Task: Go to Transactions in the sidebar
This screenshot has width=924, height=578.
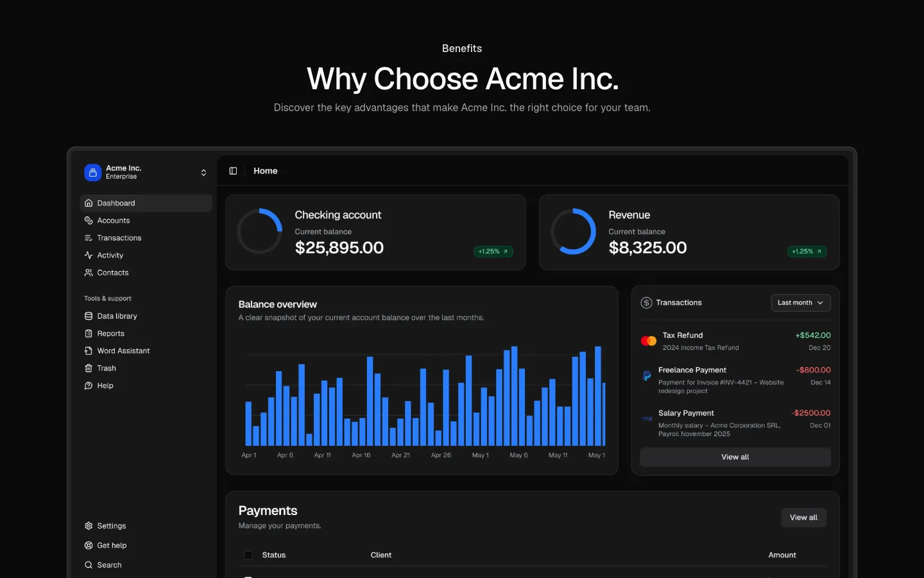Action: (x=146, y=238)
